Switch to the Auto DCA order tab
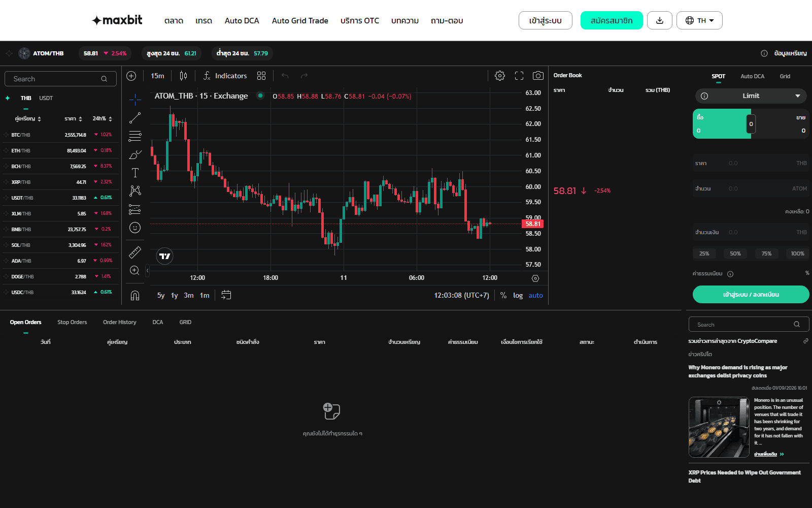 [x=752, y=76]
